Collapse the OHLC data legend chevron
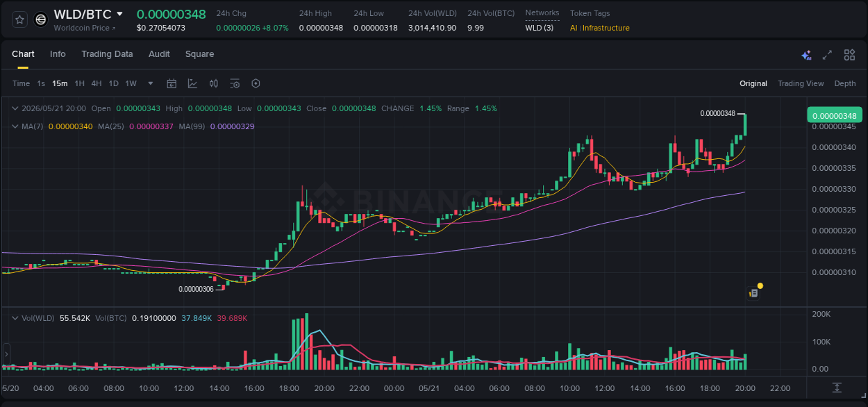 click(x=15, y=108)
